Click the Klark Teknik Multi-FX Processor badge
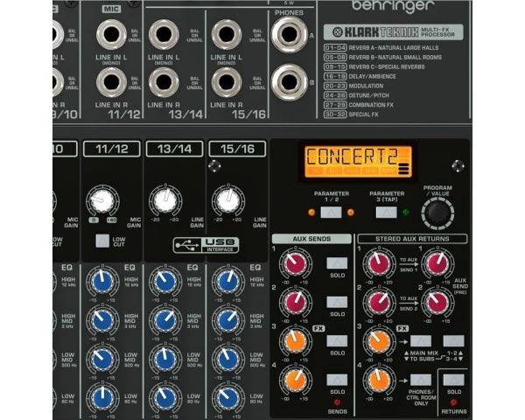 pyautogui.click(x=394, y=32)
